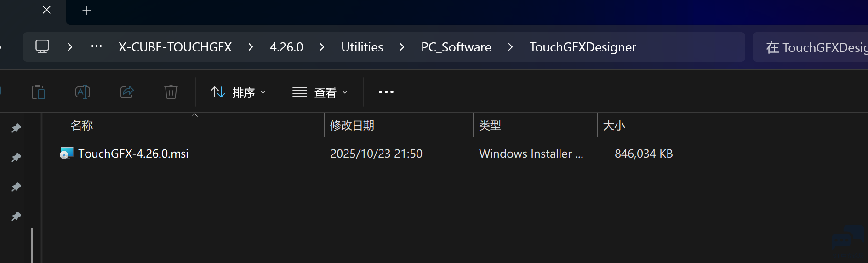Open the 排序 sort dropdown
The height and width of the screenshot is (263, 868).
[x=238, y=92]
